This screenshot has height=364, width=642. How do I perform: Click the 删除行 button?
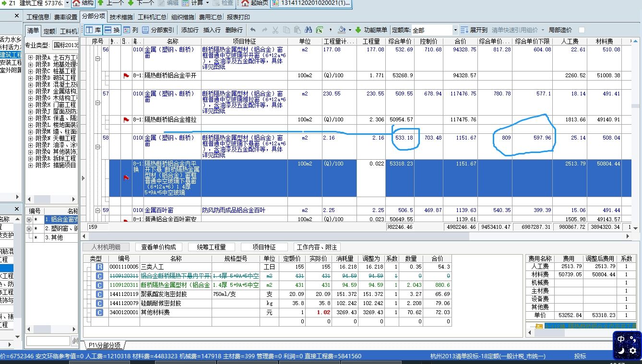click(x=234, y=30)
